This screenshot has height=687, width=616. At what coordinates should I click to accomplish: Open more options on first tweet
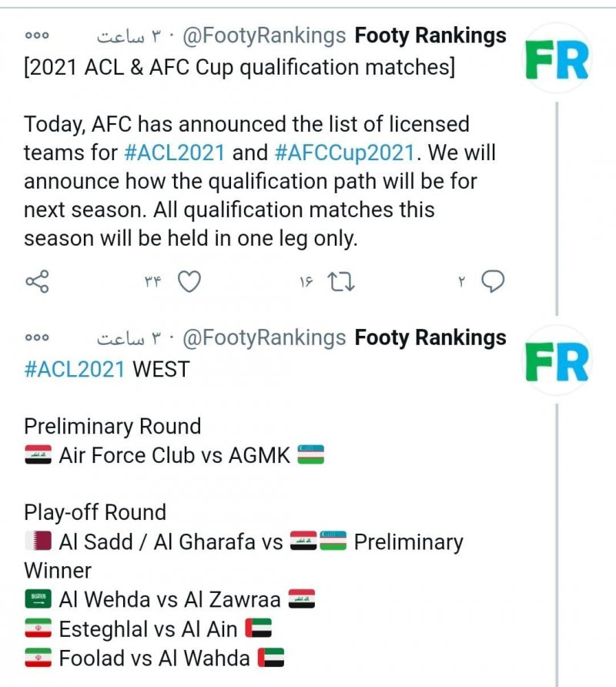[x=37, y=35]
